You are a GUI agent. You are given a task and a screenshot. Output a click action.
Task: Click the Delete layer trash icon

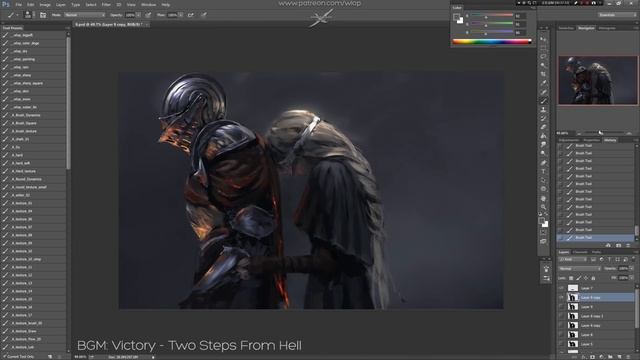pos(629,357)
